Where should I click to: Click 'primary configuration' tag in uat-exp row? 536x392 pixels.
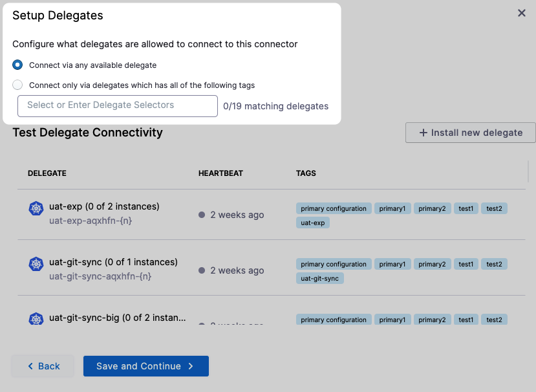[334, 208]
